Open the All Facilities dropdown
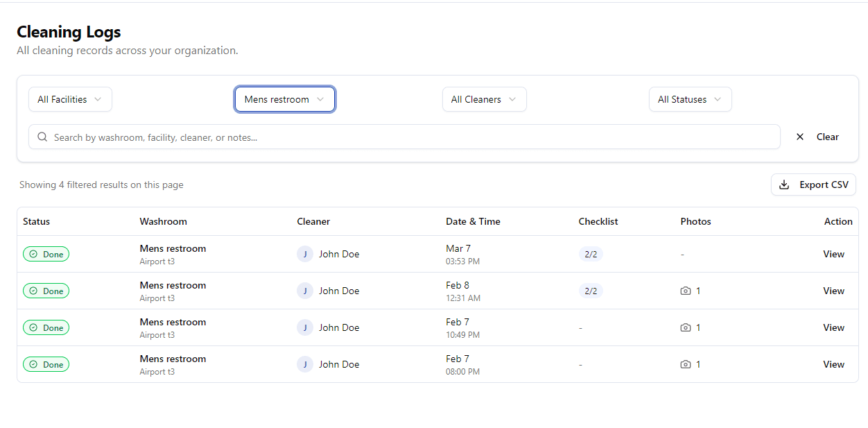This screenshot has height=428, width=868. [x=69, y=99]
